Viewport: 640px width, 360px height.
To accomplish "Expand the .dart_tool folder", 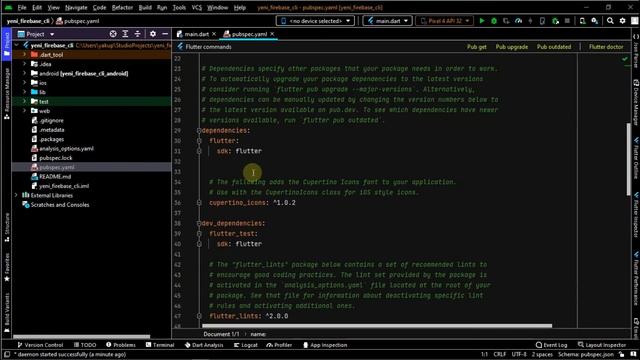I will [24, 55].
